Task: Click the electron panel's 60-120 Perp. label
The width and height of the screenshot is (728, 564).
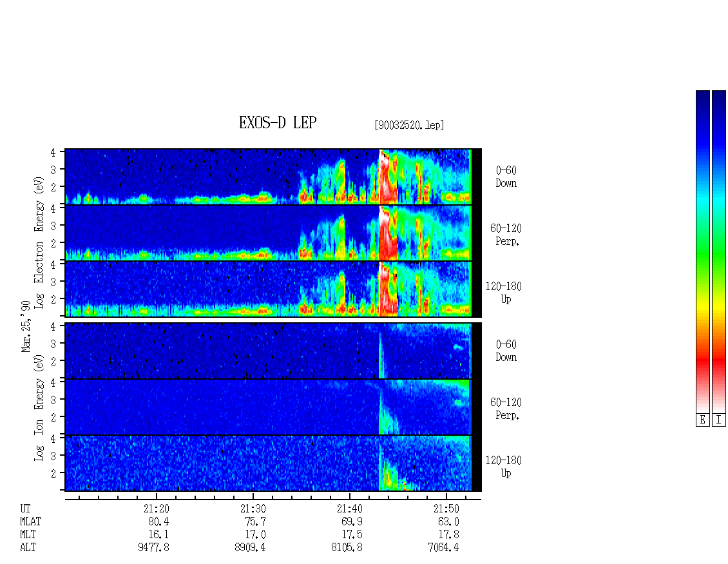Action: coord(506,235)
